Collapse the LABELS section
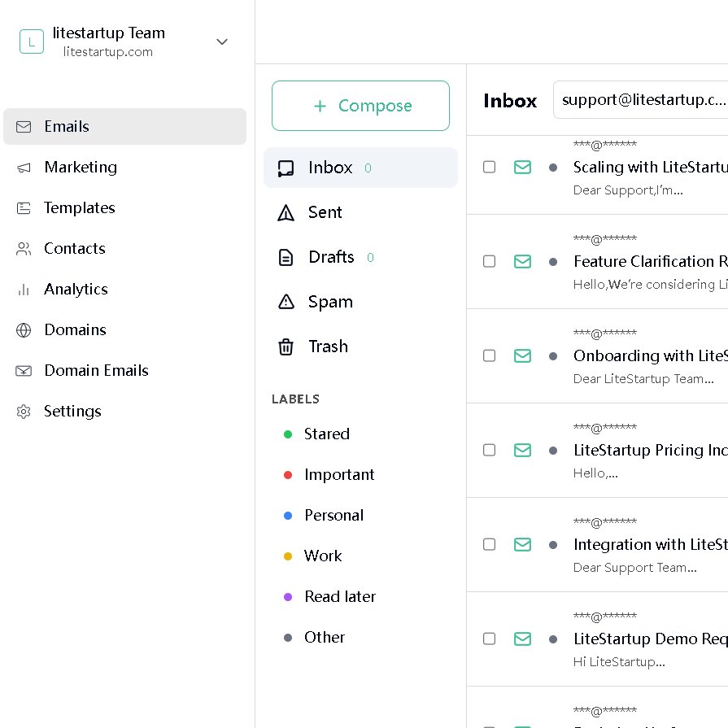728x728 pixels. pyautogui.click(x=295, y=399)
